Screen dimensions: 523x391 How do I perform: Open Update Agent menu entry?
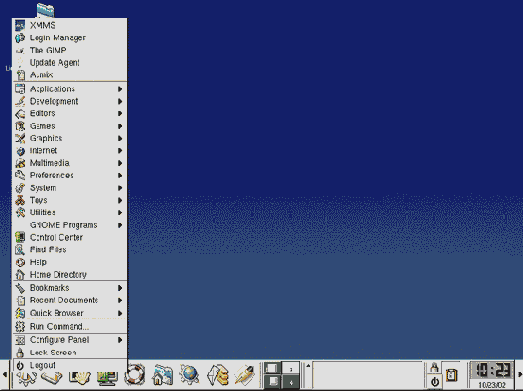coord(70,62)
